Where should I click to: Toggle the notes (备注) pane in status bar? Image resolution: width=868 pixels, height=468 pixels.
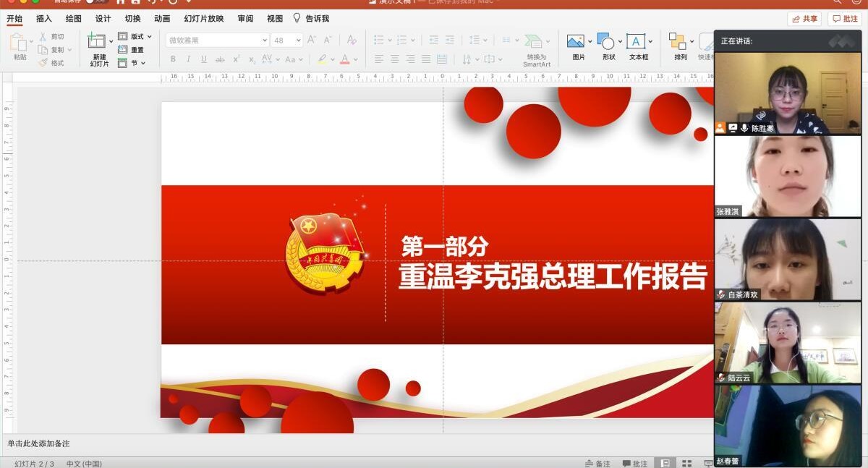click(597, 463)
